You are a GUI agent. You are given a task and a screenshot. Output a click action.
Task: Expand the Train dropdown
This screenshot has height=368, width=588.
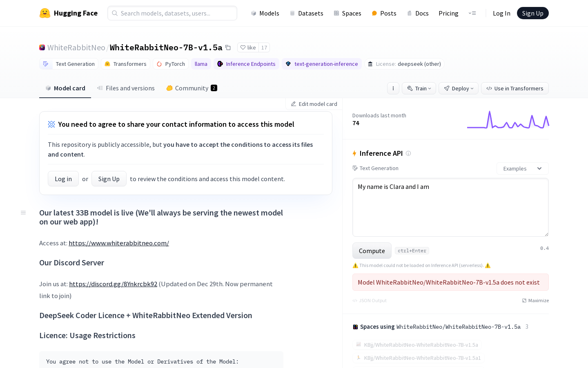(x=419, y=88)
